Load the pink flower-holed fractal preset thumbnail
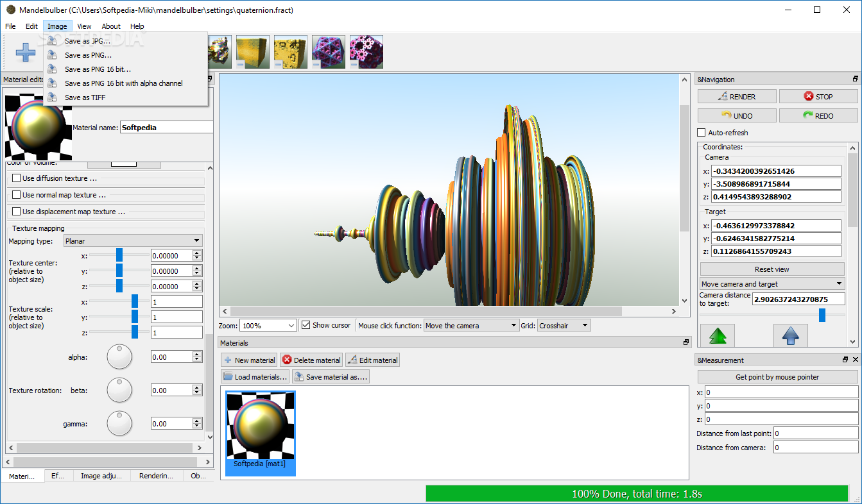The height and width of the screenshot is (504, 862). (x=366, y=52)
